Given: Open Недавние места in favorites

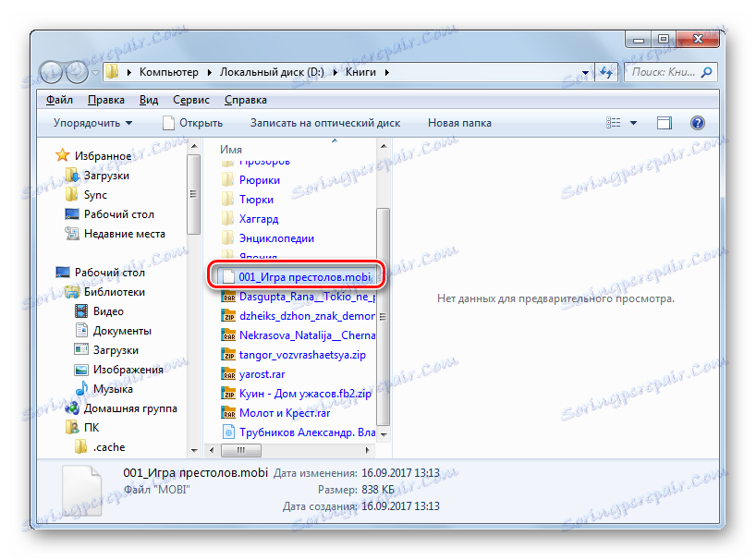Looking at the screenshot, I should (125, 234).
